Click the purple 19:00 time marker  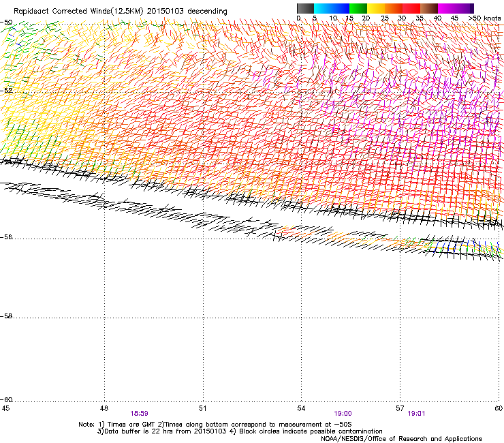tap(343, 414)
